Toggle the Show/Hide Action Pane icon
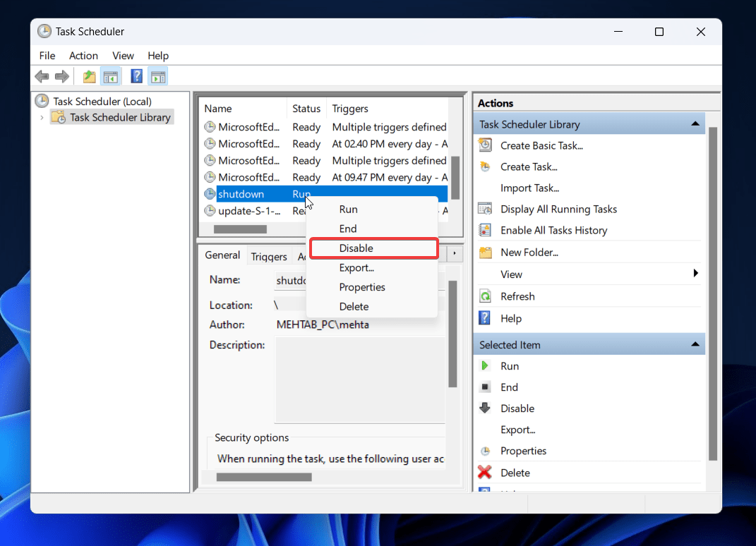This screenshot has height=546, width=756. [158, 77]
